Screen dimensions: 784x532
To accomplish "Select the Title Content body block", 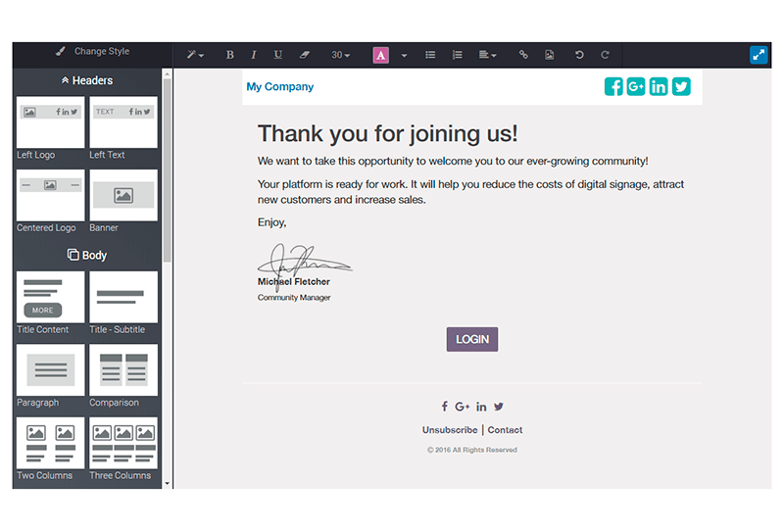I will pyautogui.click(x=51, y=297).
